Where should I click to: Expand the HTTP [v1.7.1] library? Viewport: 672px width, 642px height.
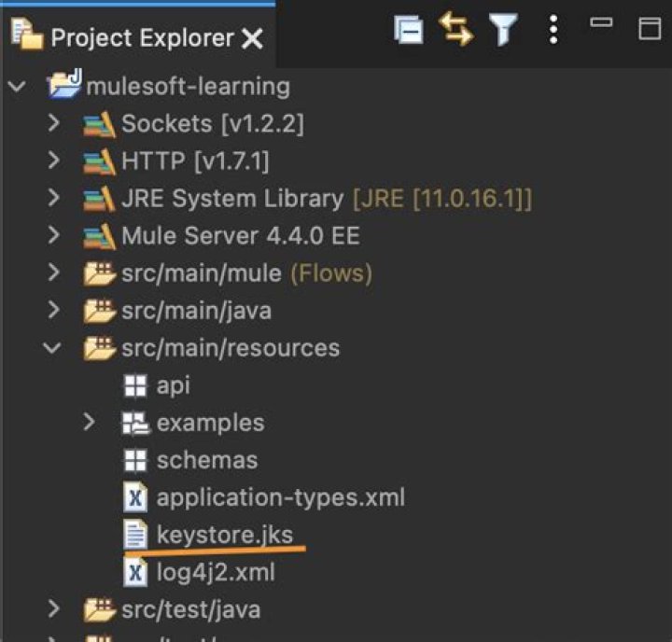(54, 160)
